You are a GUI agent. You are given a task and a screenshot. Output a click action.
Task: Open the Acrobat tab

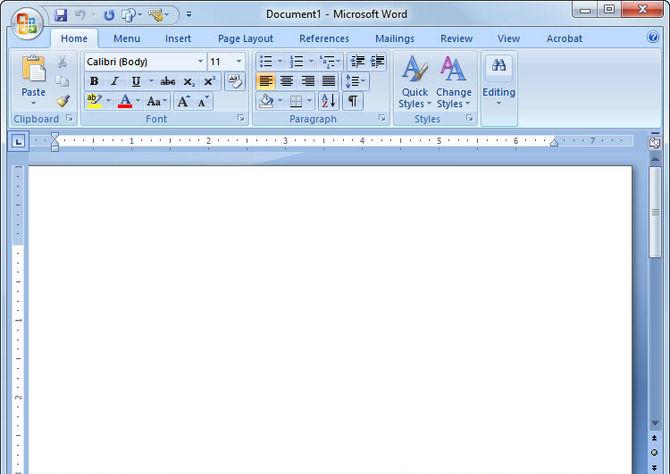pos(564,38)
